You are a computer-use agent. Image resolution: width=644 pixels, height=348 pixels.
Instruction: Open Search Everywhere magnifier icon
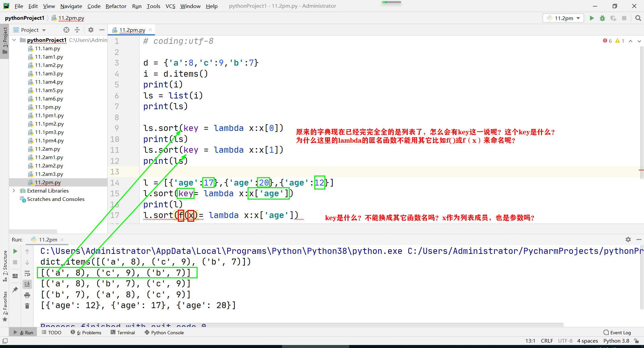(638, 18)
